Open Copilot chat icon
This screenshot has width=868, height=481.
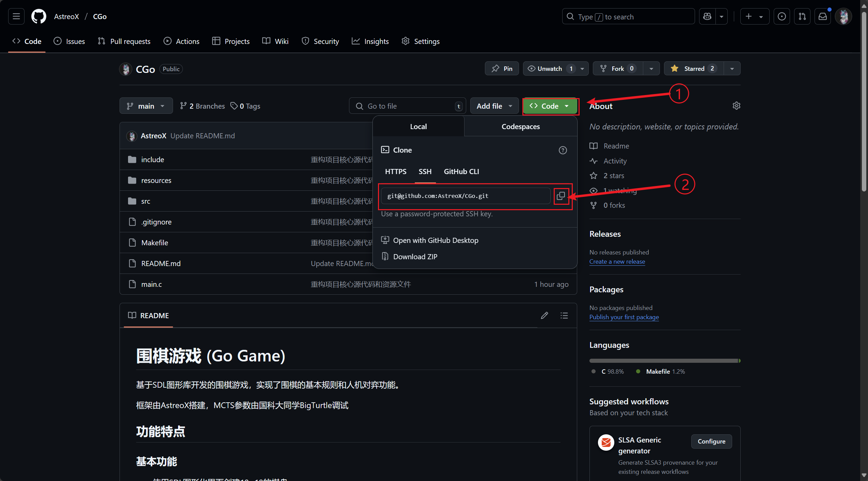707,16
